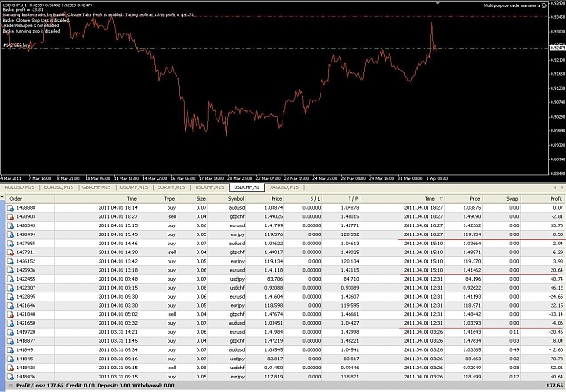Sort by the S / L column header
This screenshot has height=392, width=566.
(303, 199)
